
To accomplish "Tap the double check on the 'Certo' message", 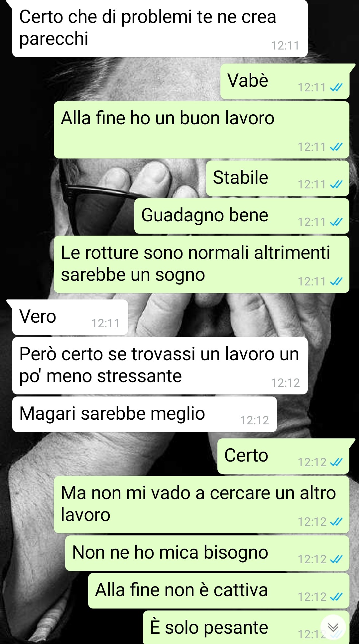I will point(336,462).
